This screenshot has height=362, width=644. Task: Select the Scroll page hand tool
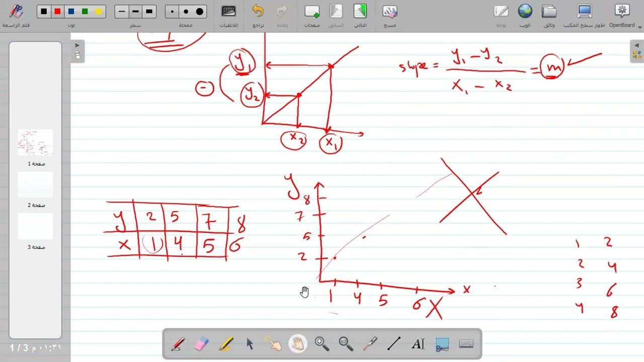click(298, 344)
